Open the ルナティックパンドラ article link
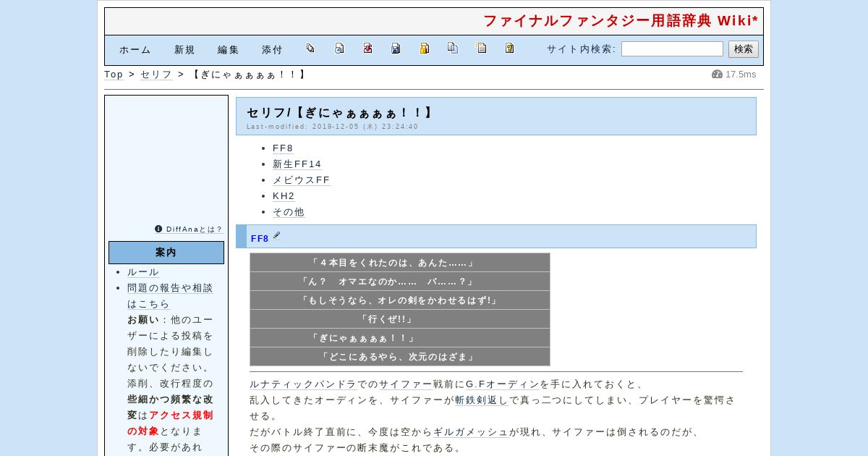This screenshot has width=868, height=456. coord(303,384)
